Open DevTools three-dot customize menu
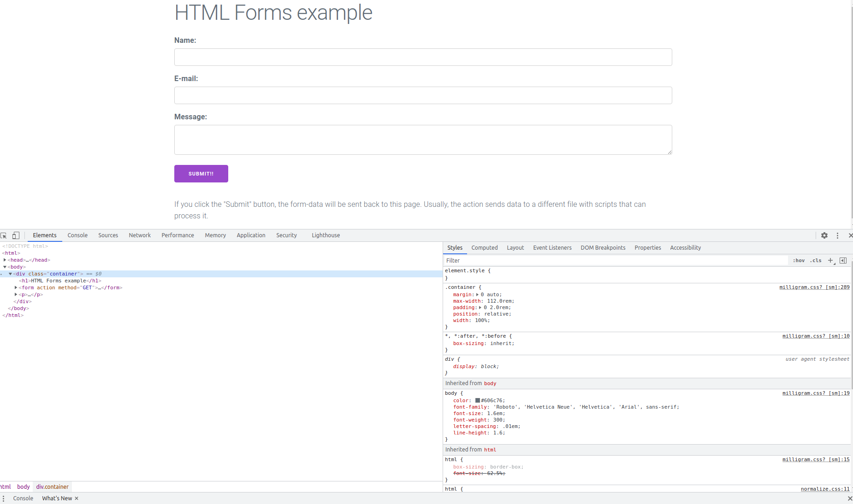Image resolution: width=853 pixels, height=504 pixels. [838, 235]
